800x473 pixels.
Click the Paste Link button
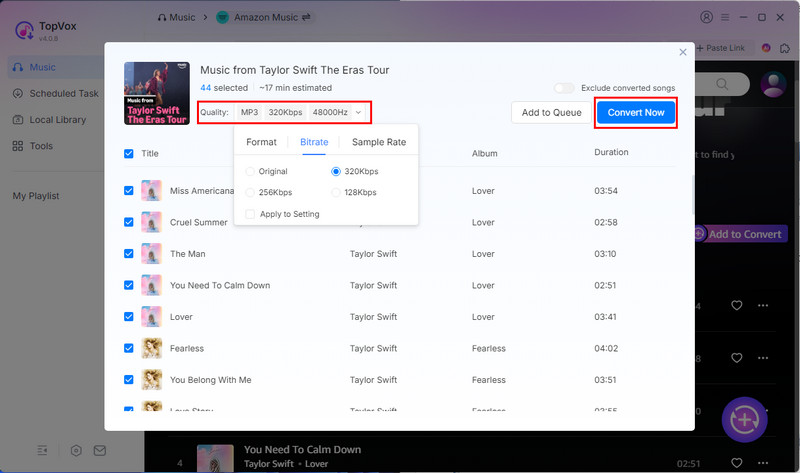[720, 48]
